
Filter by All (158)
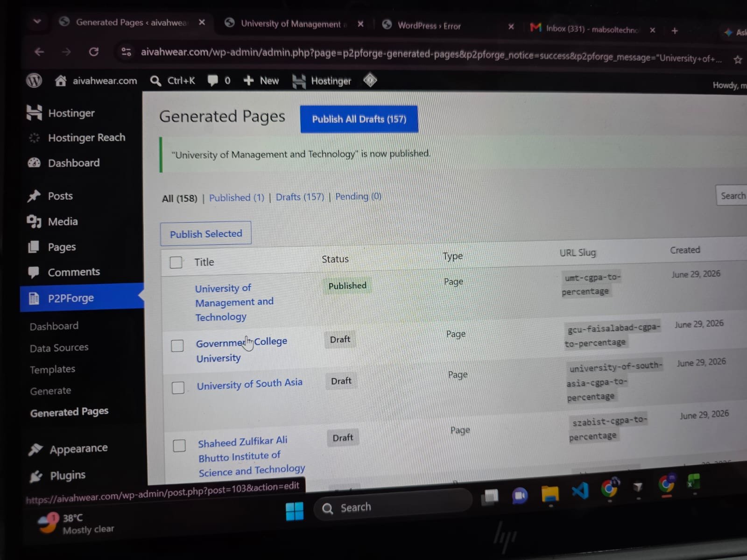pyautogui.click(x=180, y=198)
